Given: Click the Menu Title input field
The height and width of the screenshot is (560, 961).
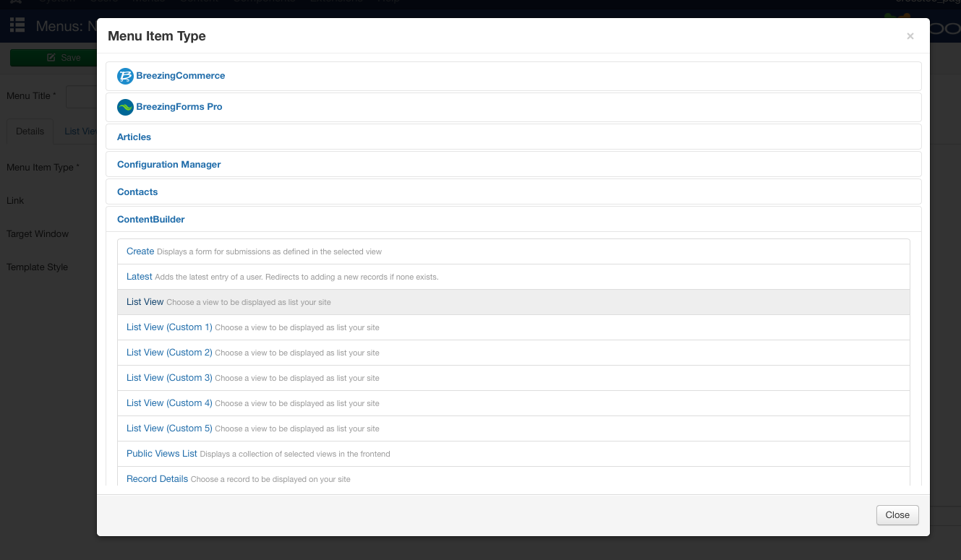Looking at the screenshot, I should coord(81,96).
